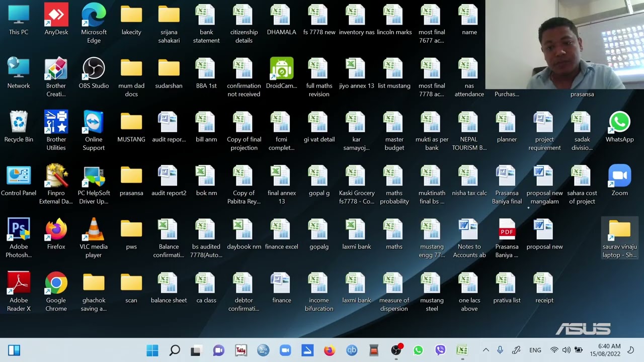Launch Adobe Photoshop desktop shortcut
This screenshot has width=644, height=362.
(x=19, y=239)
